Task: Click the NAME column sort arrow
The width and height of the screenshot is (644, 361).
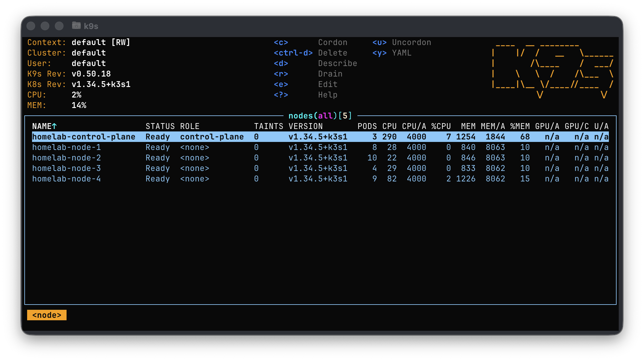Action: point(54,126)
